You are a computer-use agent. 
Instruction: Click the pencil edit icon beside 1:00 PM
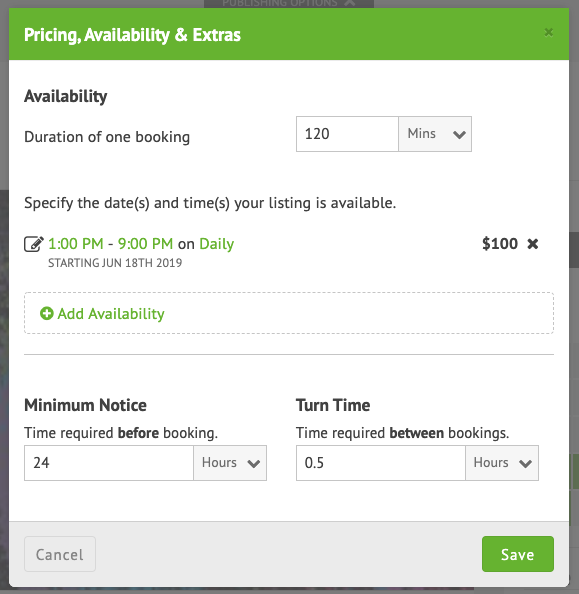tap(34, 244)
